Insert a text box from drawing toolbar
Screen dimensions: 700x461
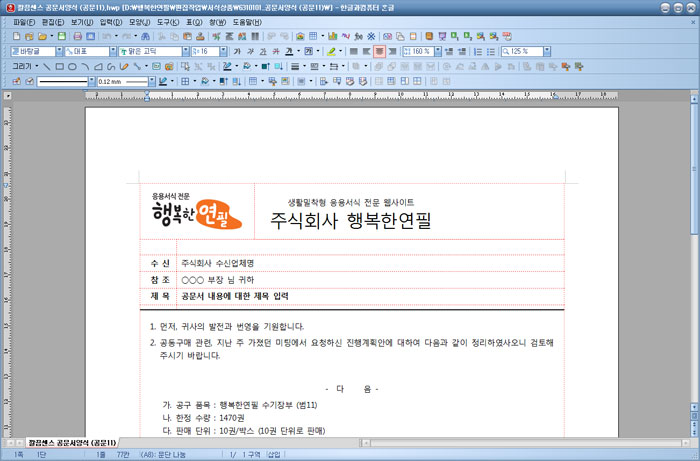pos(156,66)
